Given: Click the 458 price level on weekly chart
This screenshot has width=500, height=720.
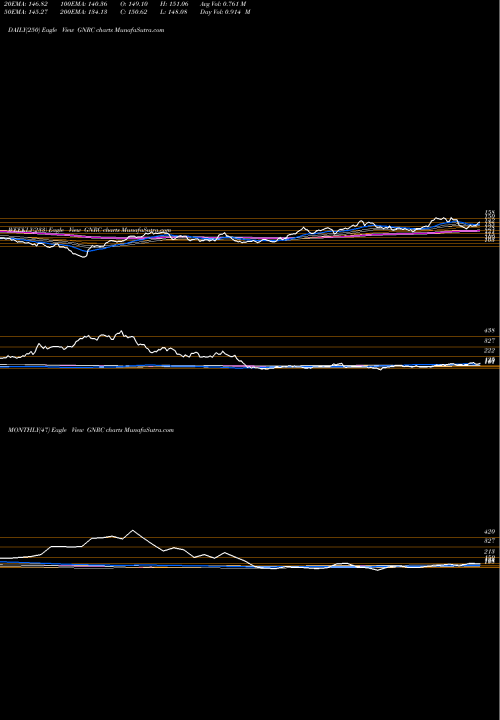Looking at the screenshot, I should coord(489,331).
